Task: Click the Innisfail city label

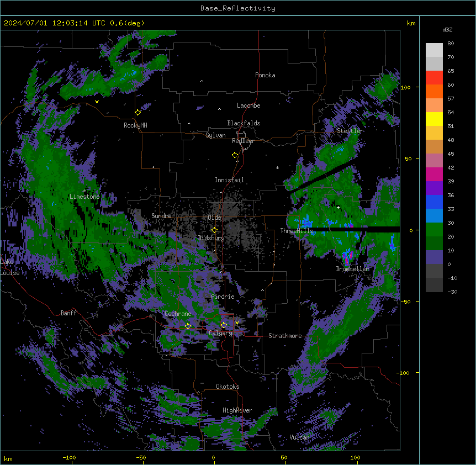Action: [x=229, y=180]
